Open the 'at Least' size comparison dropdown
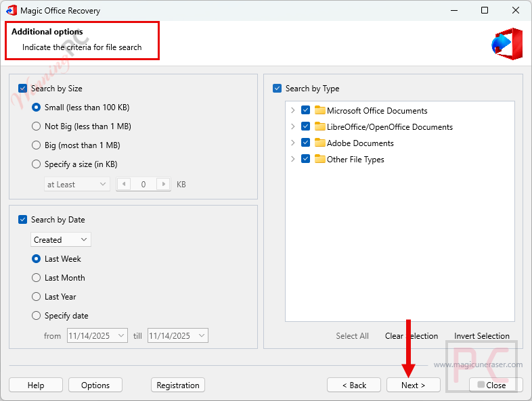This screenshot has width=532, height=401. (x=77, y=184)
